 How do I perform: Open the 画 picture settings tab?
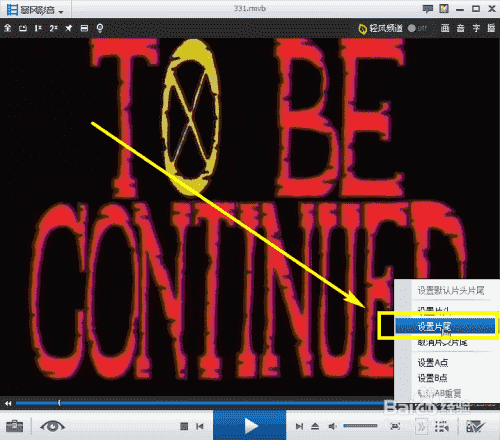pyautogui.click(x=445, y=28)
